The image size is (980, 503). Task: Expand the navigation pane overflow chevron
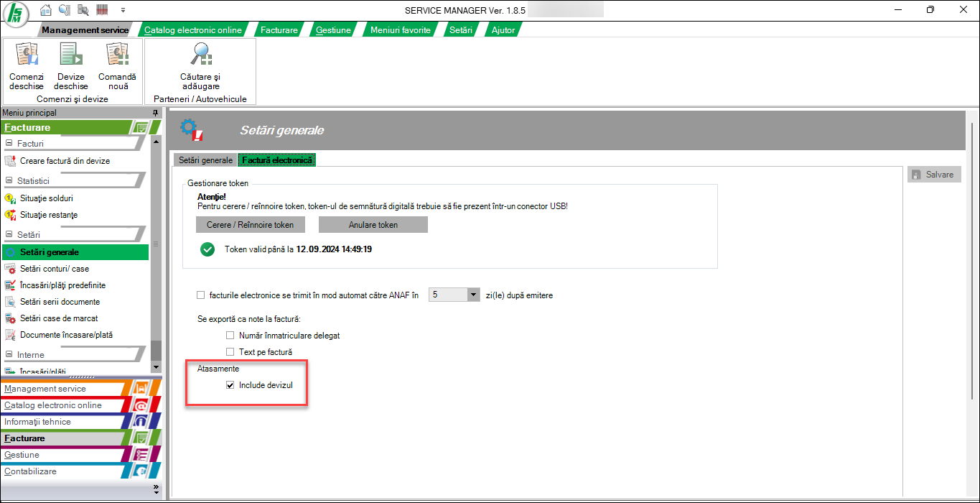[157, 489]
